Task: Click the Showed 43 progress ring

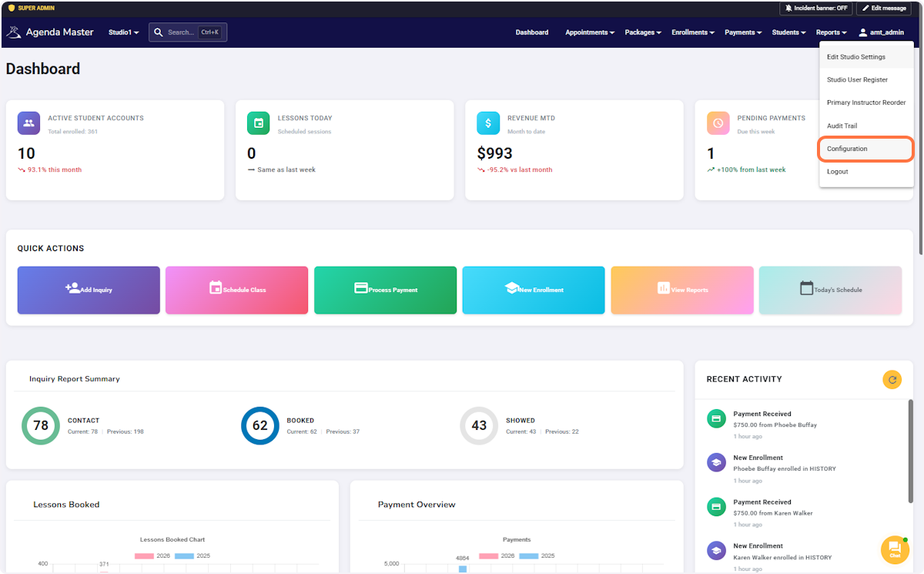Action: (x=479, y=425)
